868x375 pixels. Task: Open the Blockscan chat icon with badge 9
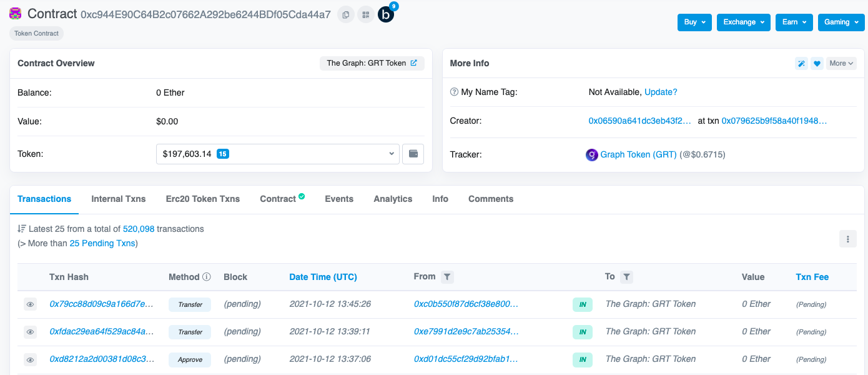click(386, 14)
